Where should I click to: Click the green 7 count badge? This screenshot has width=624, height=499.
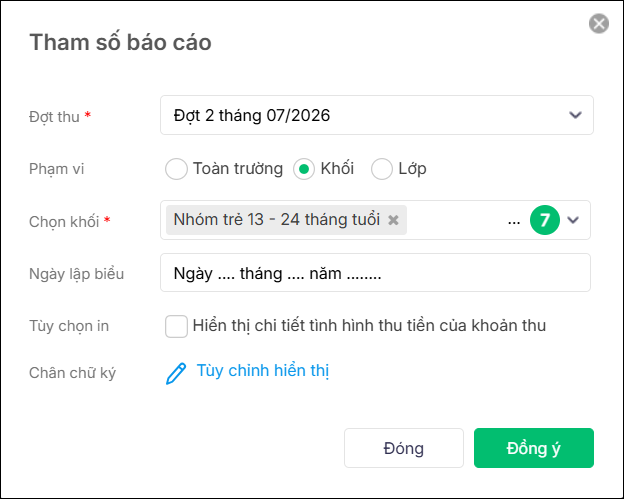pyautogui.click(x=544, y=220)
